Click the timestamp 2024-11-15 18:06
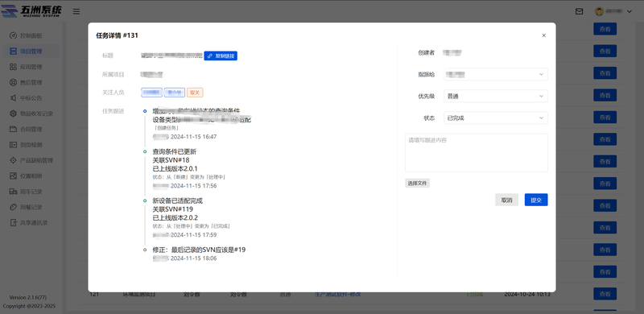Image resolution: width=644 pixels, height=314 pixels. click(193, 258)
